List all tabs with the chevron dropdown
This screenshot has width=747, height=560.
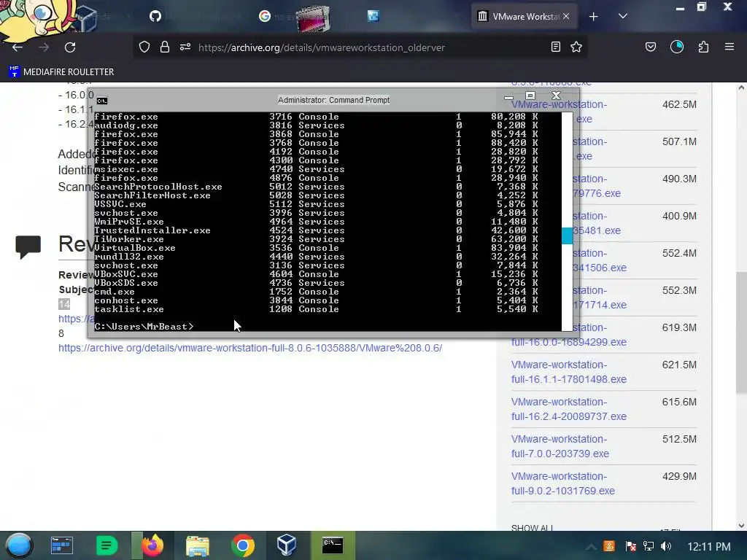(623, 16)
